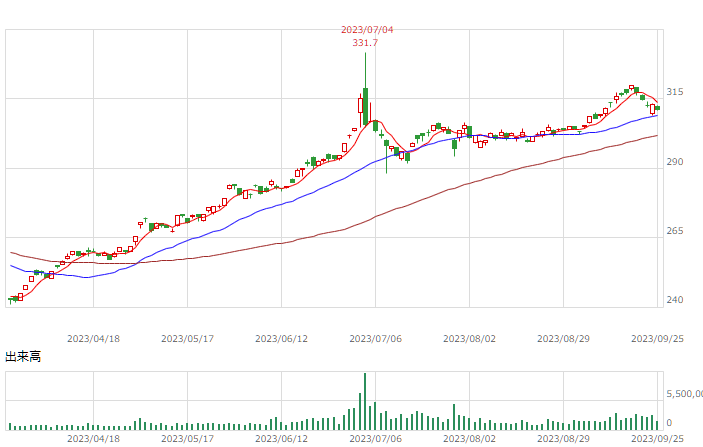Click 2023/08/29 under the volume chart

[x=564, y=438]
